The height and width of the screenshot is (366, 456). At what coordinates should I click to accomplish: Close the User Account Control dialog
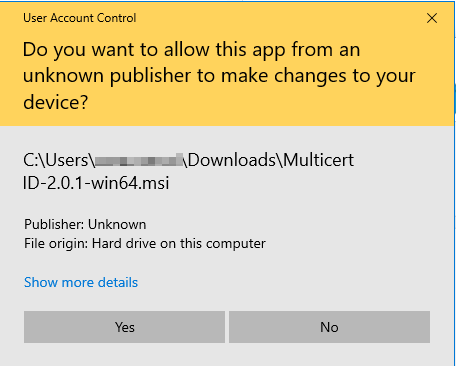click(x=432, y=18)
